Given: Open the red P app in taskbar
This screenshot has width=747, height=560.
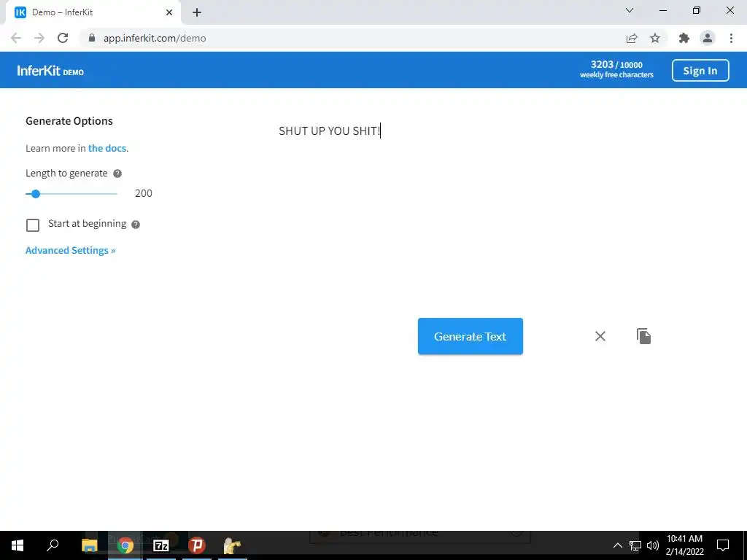Looking at the screenshot, I should point(197,545).
